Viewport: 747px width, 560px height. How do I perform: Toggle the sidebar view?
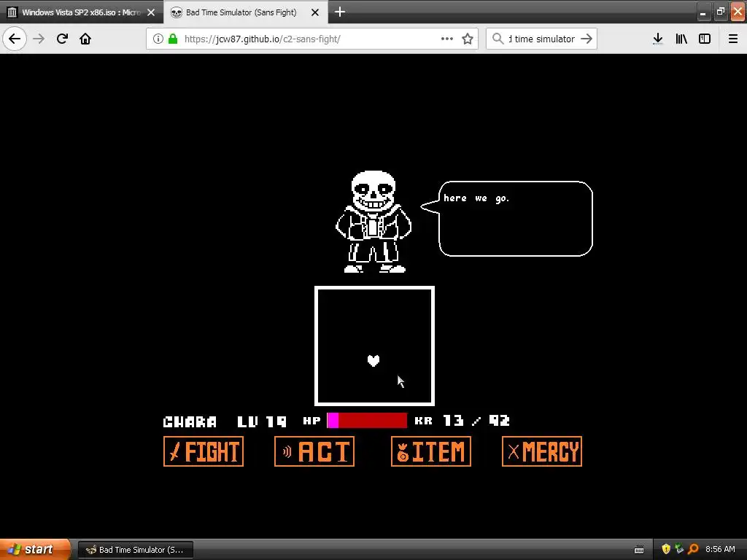pos(705,39)
